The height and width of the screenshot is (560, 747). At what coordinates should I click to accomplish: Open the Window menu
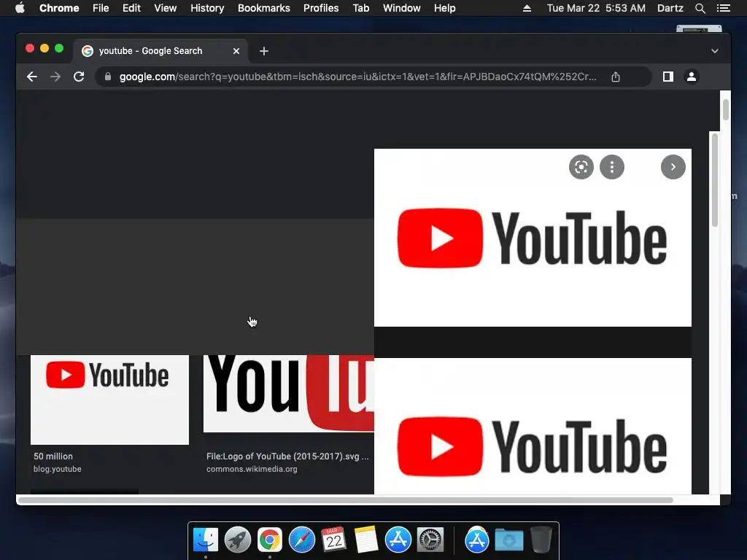pyautogui.click(x=402, y=8)
